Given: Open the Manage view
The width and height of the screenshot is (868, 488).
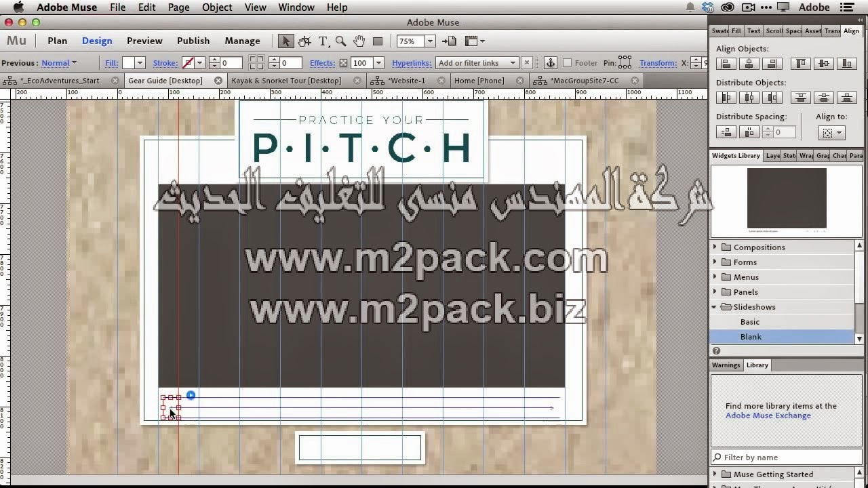Looking at the screenshot, I should tap(242, 41).
